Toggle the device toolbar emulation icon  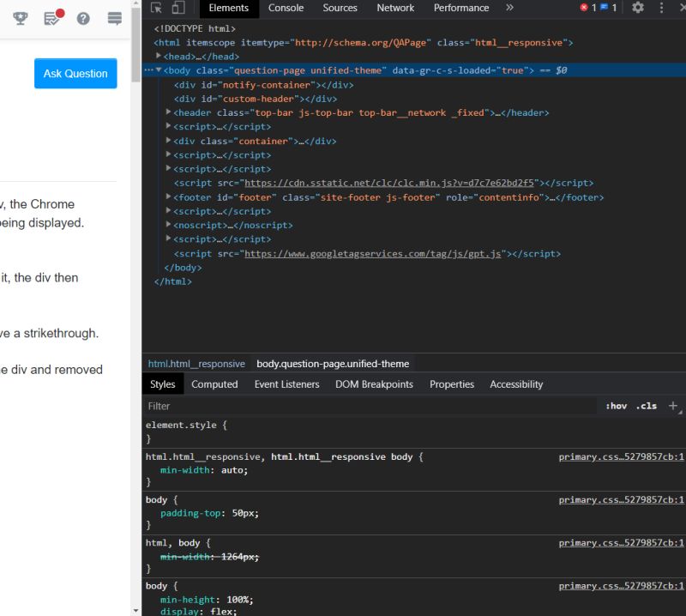click(179, 8)
